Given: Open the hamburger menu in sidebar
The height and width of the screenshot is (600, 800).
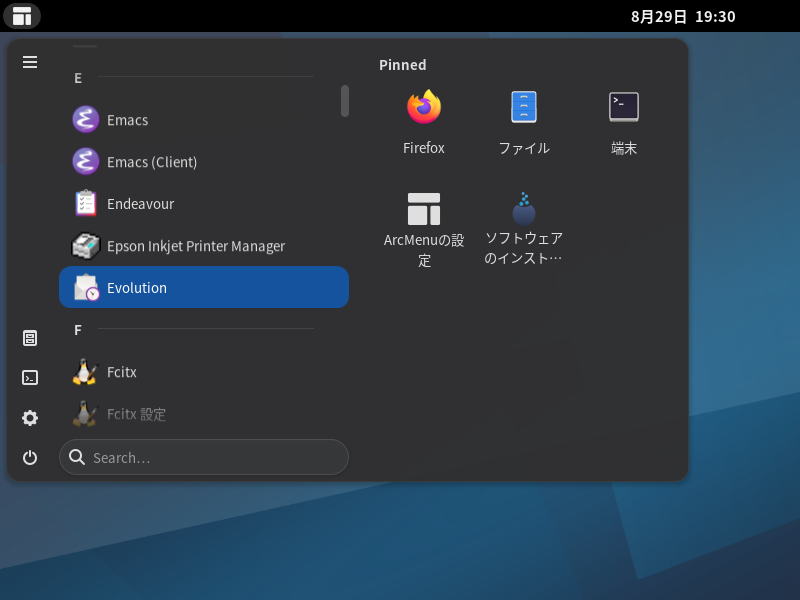Looking at the screenshot, I should coord(30,62).
